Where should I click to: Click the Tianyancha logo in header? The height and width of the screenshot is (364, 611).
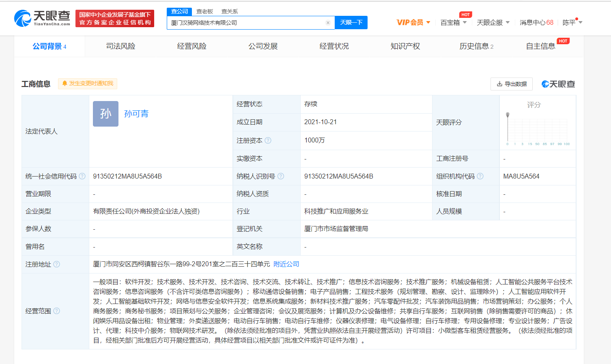[x=42, y=18]
